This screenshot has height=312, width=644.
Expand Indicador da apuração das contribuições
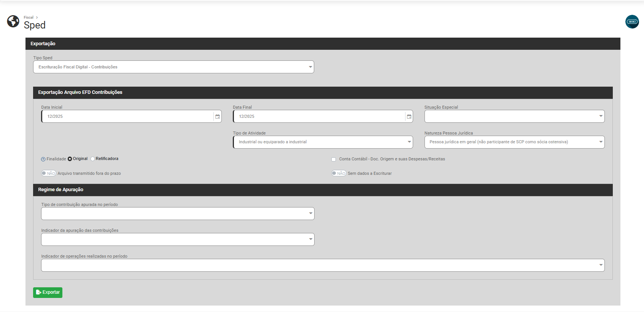pos(178,239)
